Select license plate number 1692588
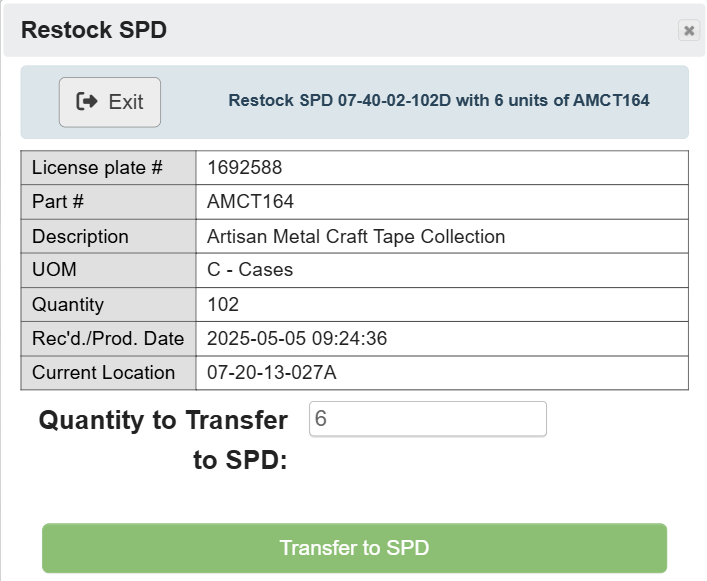The height and width of the screenshot is (581, 707). pyautogui.click(x=245, y=168)
